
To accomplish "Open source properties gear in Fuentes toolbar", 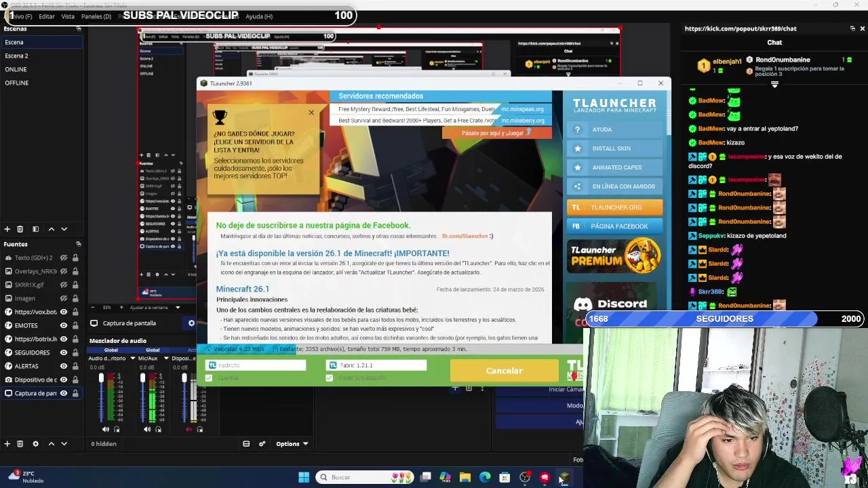I will 35,444.
